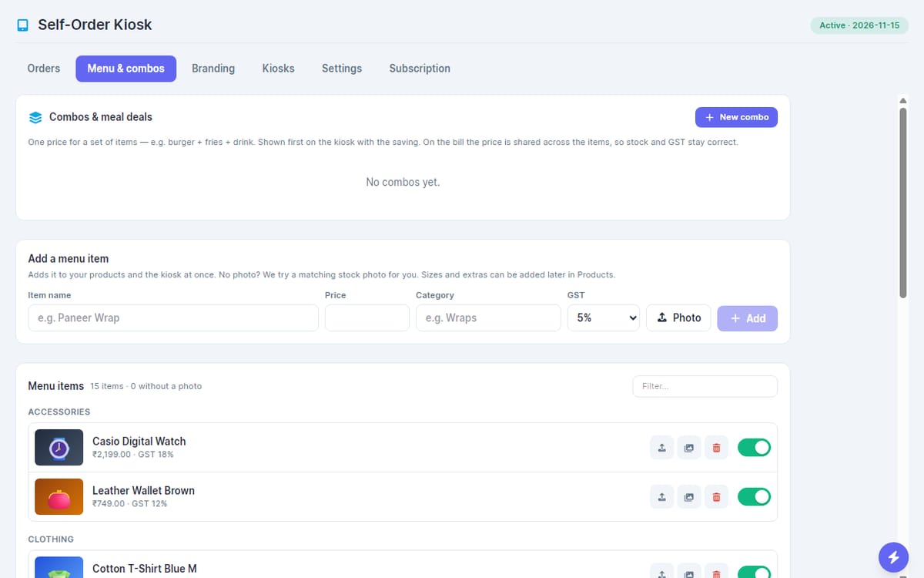Image resolution: width=924 pixels, height=578 pixels.
Task: Open the Branding tab
Action: coord(213,69)
